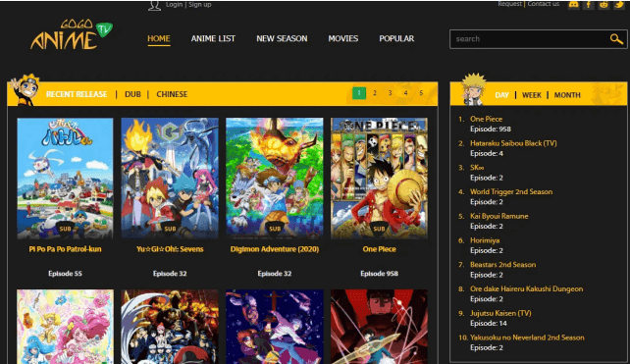Open the pink magical girls poster thumbnail
Screen dimensions: 630x364
65,327
